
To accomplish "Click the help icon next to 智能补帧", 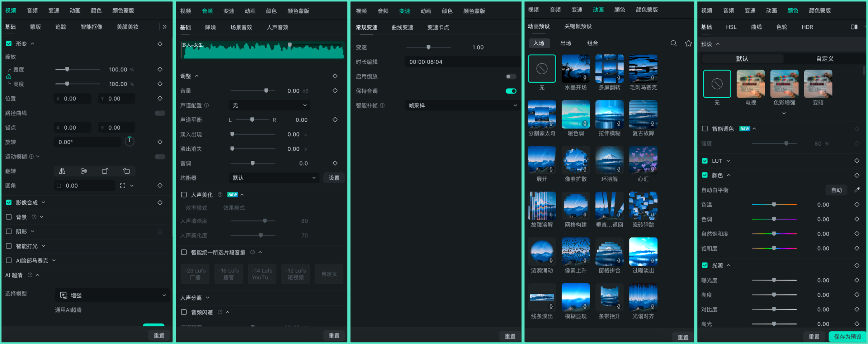I will tap(382, 106).
